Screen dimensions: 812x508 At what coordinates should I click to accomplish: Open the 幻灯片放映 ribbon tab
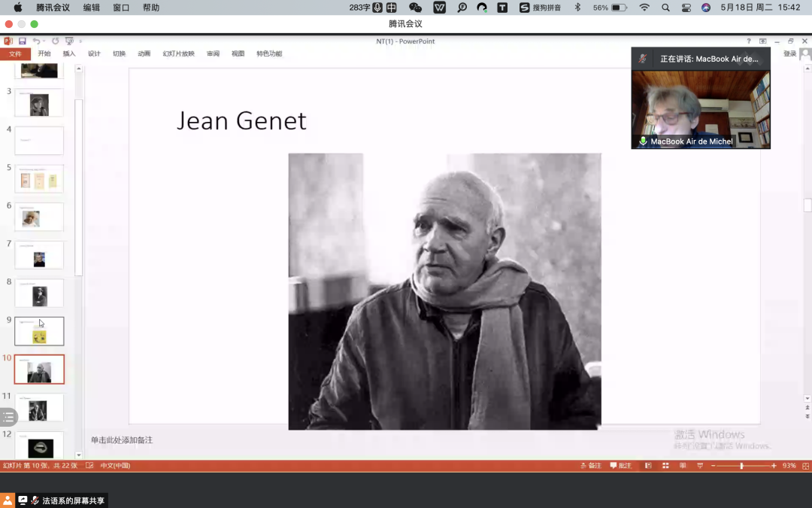178,53
